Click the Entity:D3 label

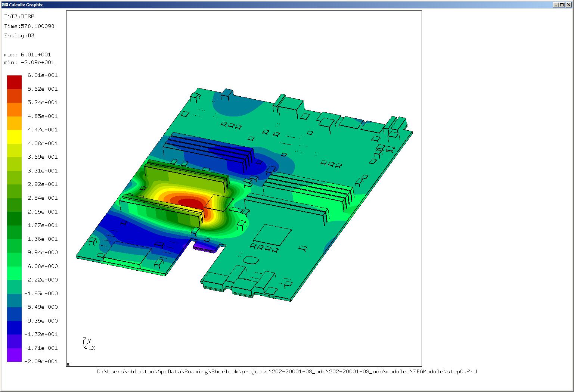coord(19,35)
